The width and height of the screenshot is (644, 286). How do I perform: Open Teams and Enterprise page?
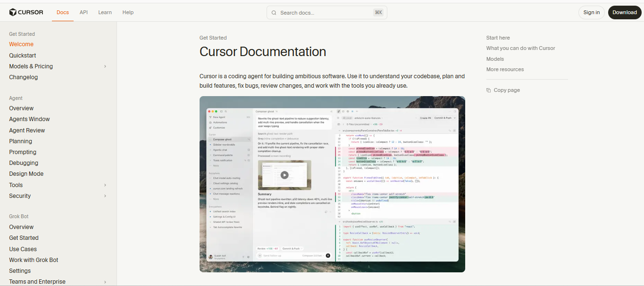click(37, 282)
